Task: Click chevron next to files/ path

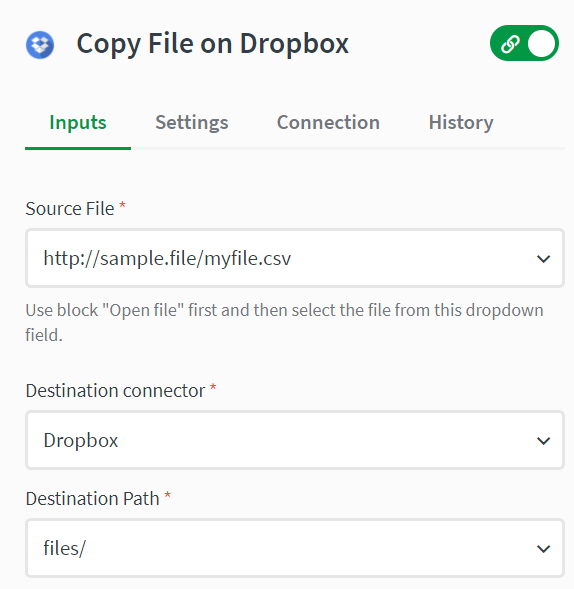Action: coord(543,549)
